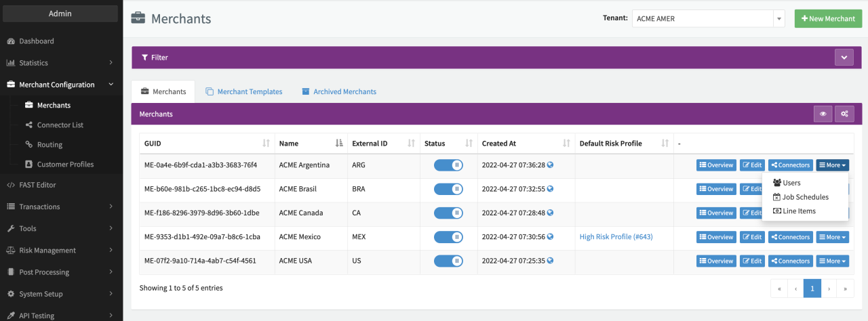Viewport: 868px width, 321px height.
Task: Open FAST Editor from sidebar
Action: tap(37, 185)
